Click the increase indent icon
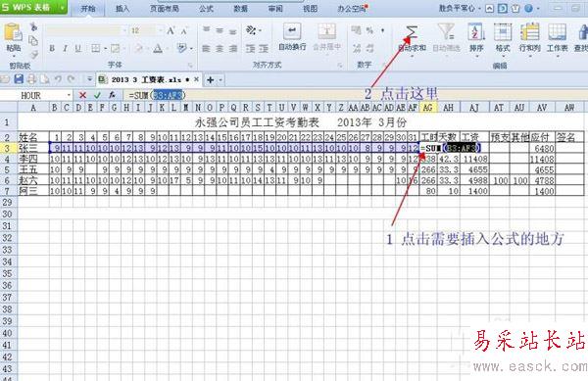 tap(264, 48)
